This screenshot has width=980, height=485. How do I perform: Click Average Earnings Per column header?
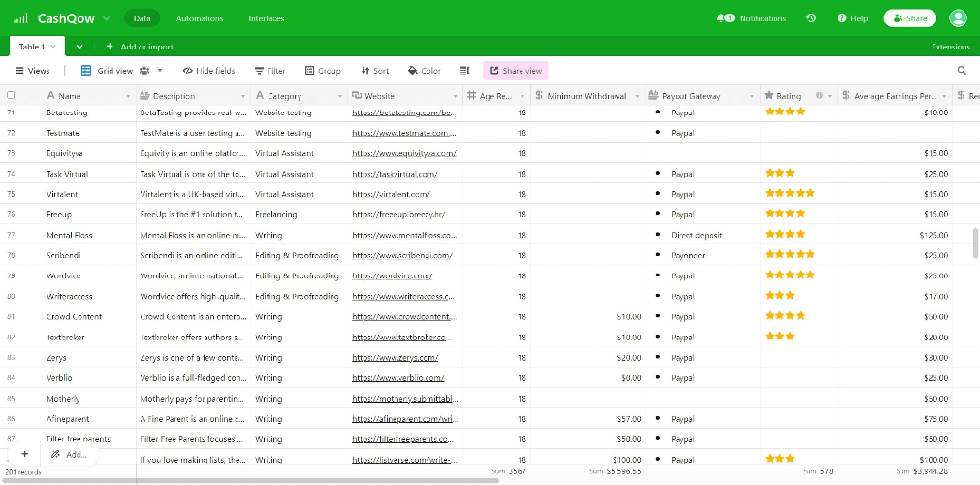tap(895, 96)
